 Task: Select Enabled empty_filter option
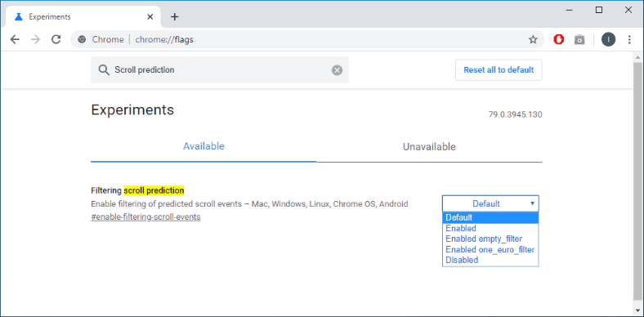tap(490, 239)
